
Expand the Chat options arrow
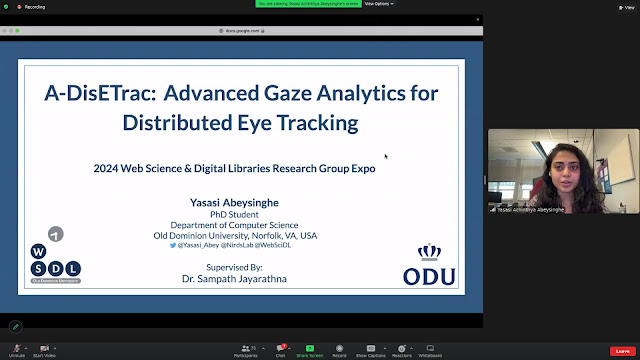(x=289, y=348)
